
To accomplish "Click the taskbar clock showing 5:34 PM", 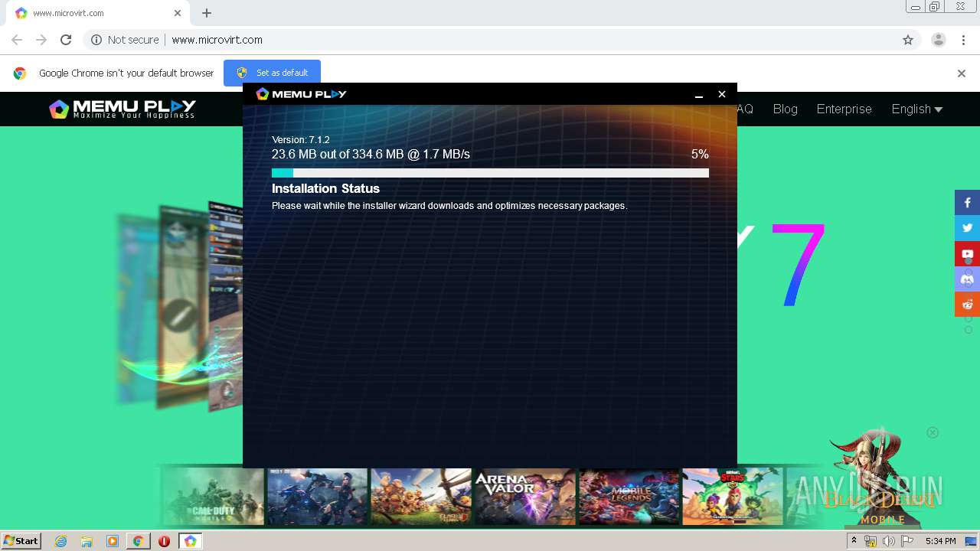I will point(940,541).
